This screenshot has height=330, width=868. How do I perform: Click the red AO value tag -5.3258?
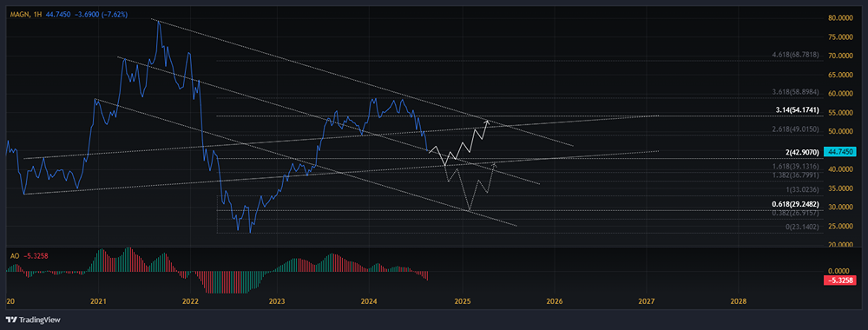[x=840, y=280]
